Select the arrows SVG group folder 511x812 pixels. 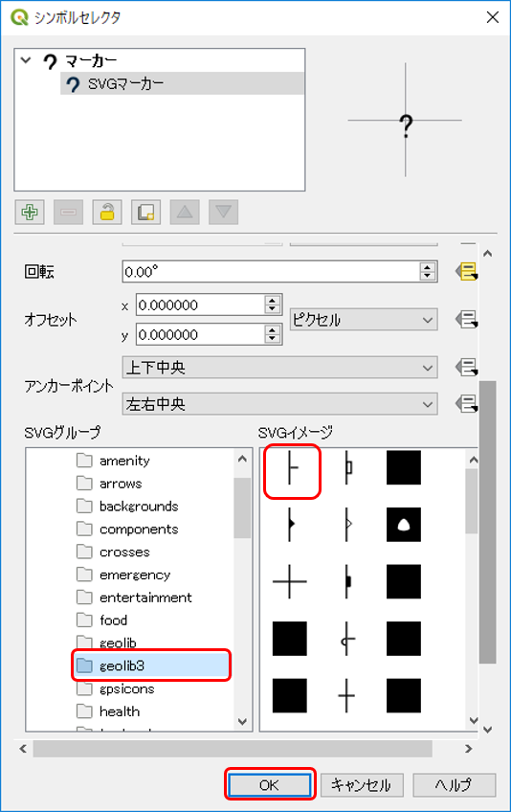point(121,484)
